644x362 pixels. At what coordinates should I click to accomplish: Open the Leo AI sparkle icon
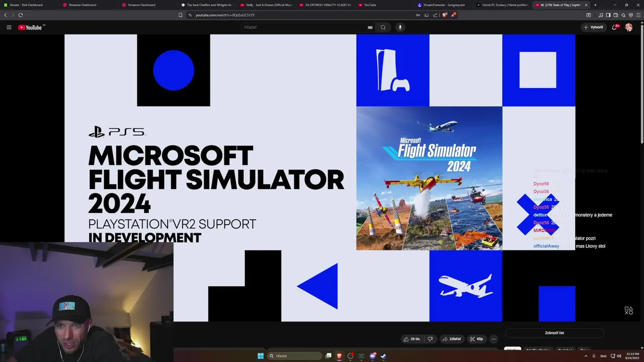623,15
